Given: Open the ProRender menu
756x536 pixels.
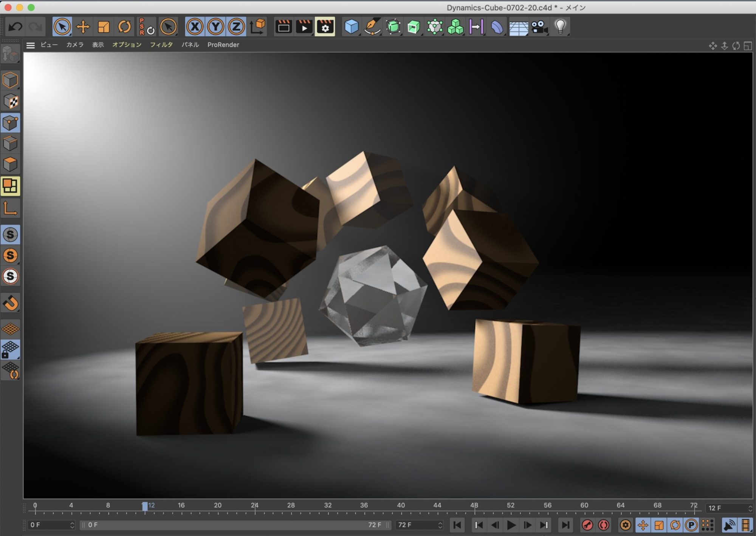Looking at the screenshot, I should click(x=223, y=45).
